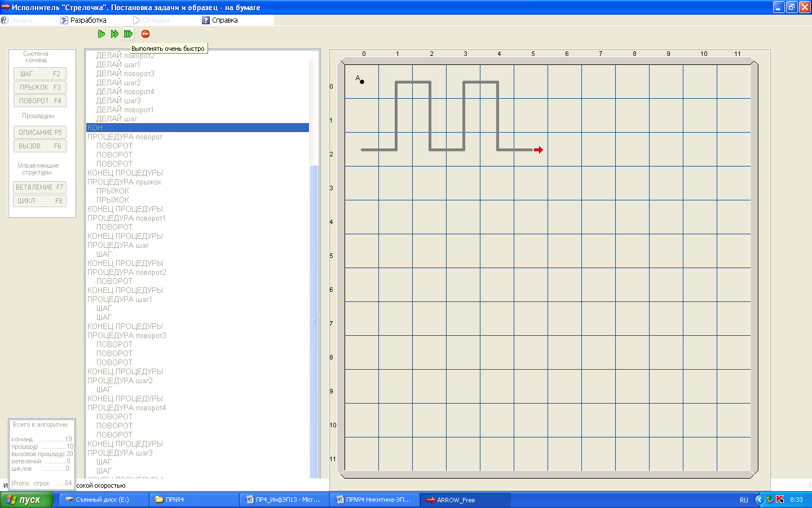This screenshot has height=508, width=812.
Task: Insert the ПОВОРОТ F4 command
Action: (40, 101)
